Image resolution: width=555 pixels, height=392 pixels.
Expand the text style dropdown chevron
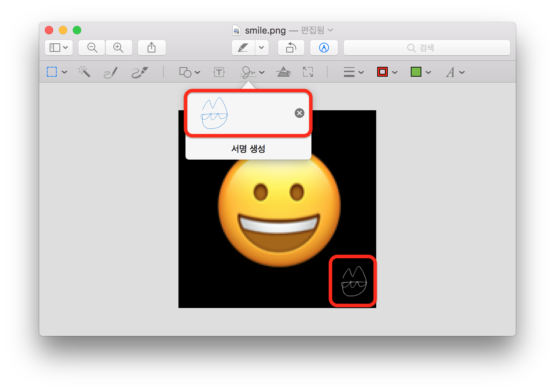tap(462, 72)
